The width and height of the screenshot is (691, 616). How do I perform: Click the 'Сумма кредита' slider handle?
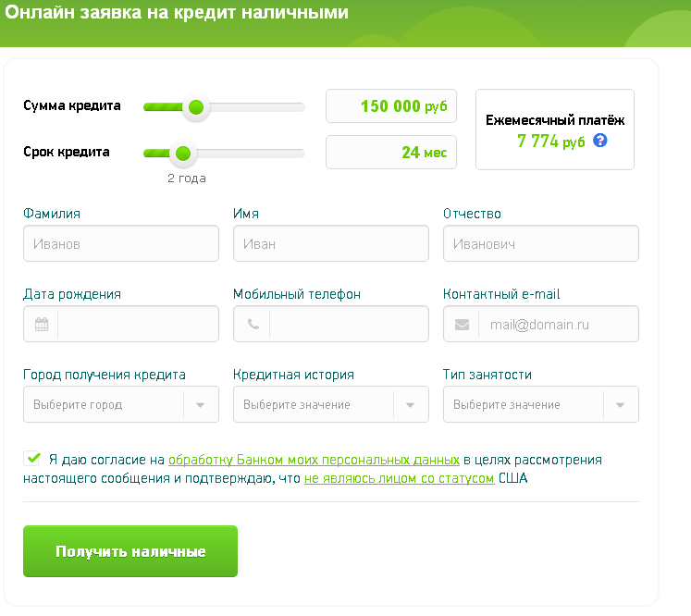point(195,107)
